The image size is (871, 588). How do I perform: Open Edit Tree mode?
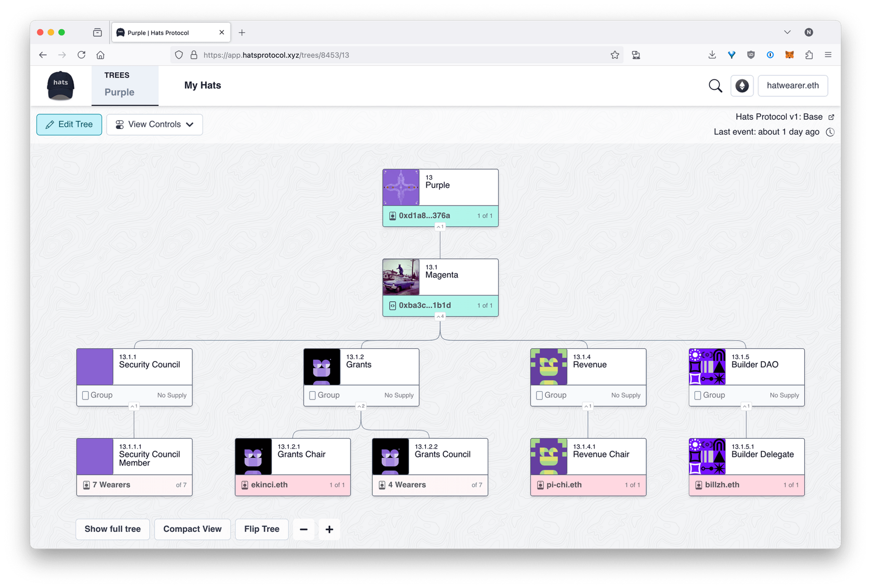[69, 124]
